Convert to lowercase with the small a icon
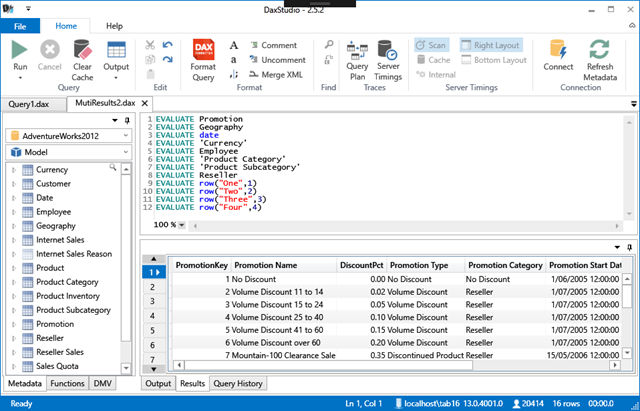This screenshot has width=640, height=411. (x=233, y=60)
